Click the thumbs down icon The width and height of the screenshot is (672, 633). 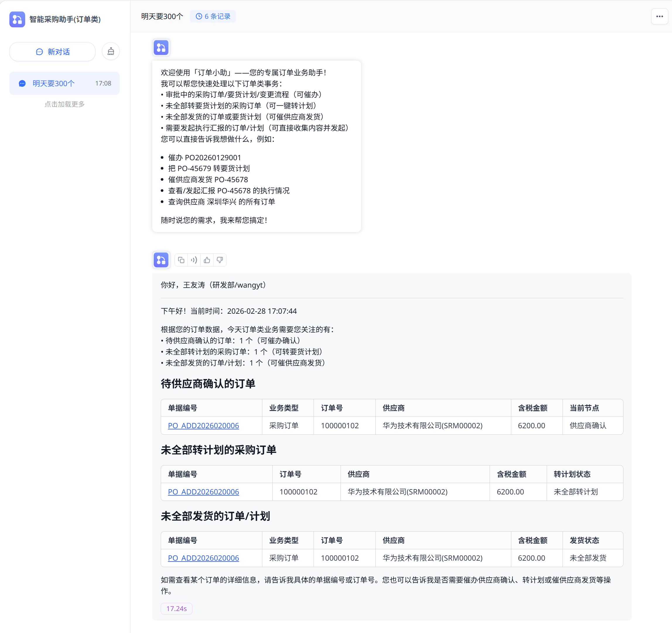click(220, 260)
